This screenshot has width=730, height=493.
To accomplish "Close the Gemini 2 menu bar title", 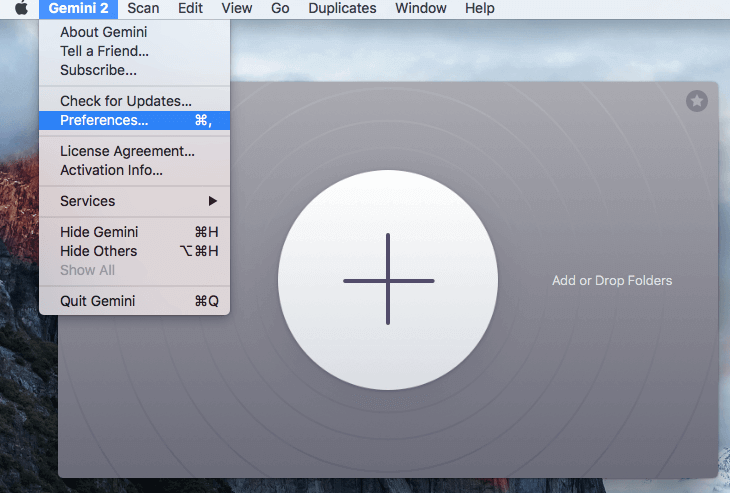I will point(78,8).
